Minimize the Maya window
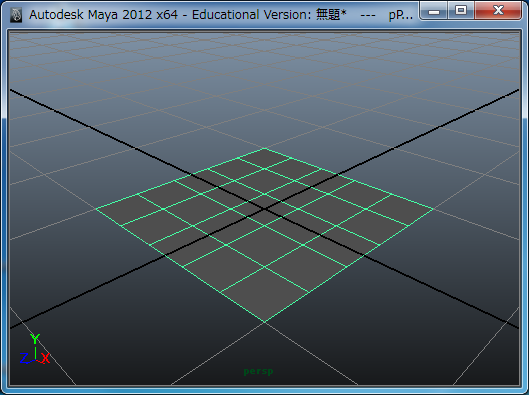 434,10
